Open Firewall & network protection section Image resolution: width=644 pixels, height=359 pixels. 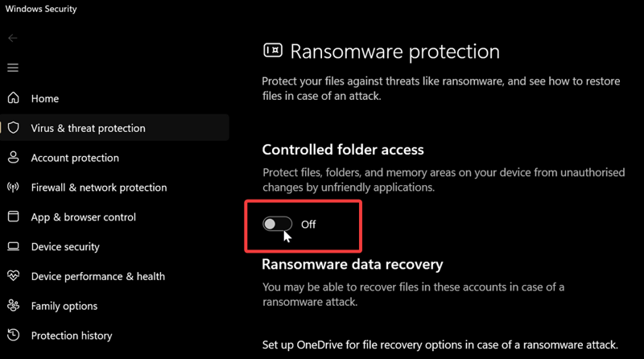tap(99, 188)
